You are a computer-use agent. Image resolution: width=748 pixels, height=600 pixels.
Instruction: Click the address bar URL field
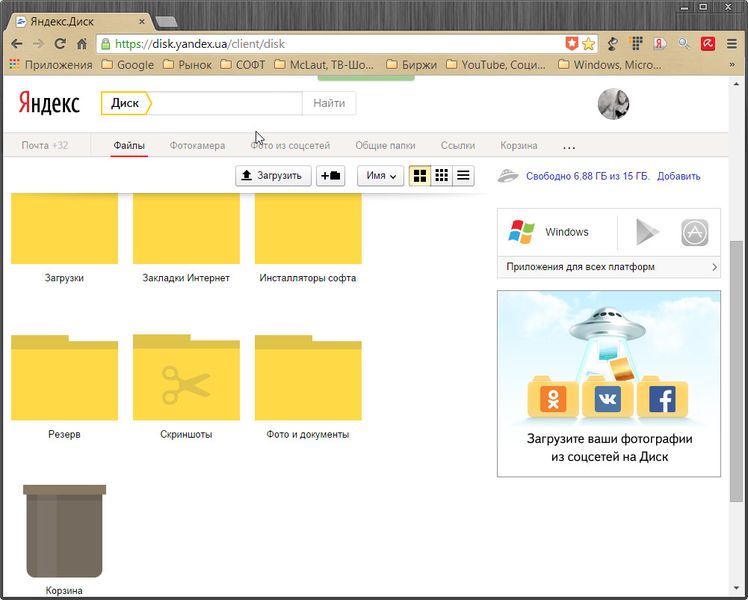point(334,44)
